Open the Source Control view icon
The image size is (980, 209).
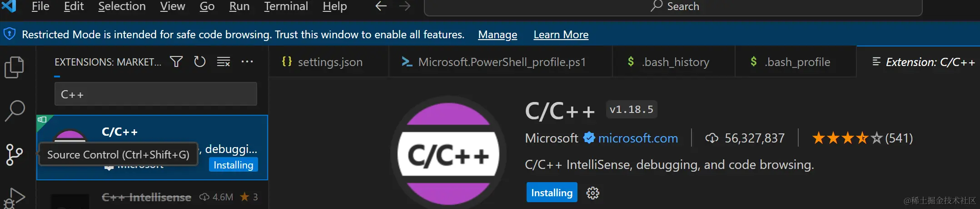[x=14, y=155]
